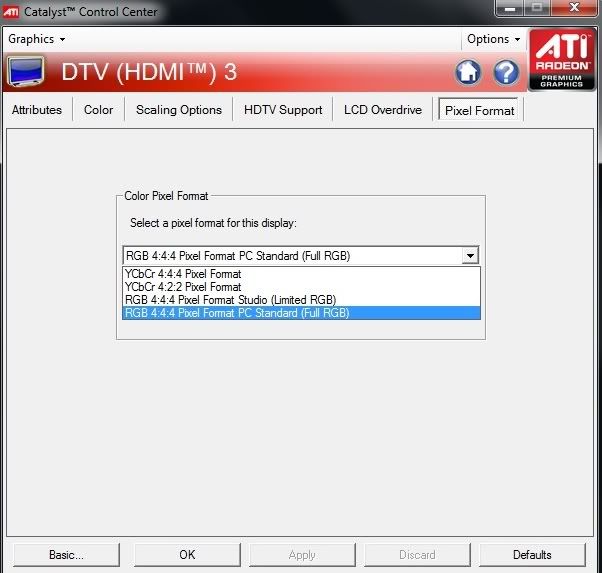Open the Scaling Options tab
Screen dimensions: 602x573
click(x=179, y=110)
